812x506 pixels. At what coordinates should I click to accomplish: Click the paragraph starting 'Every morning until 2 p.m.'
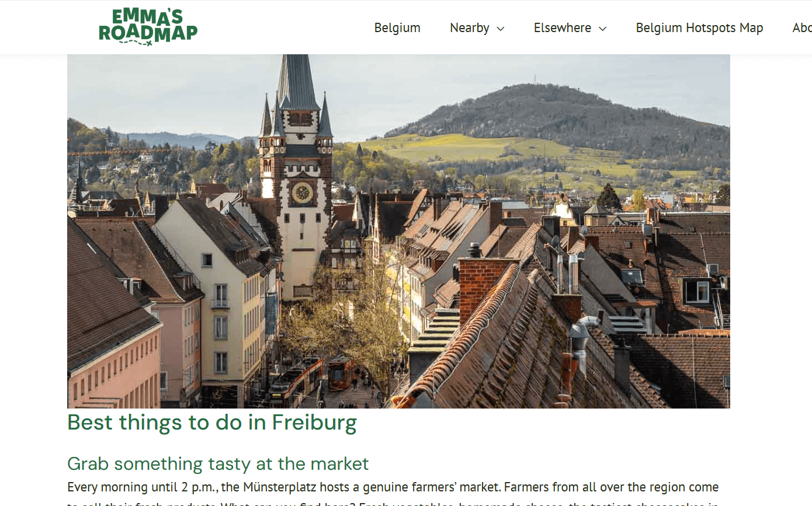393,494
